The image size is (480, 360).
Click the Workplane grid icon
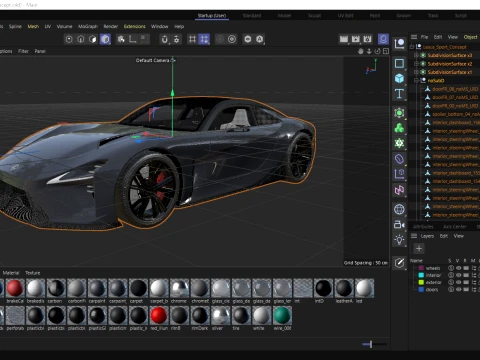192,39
